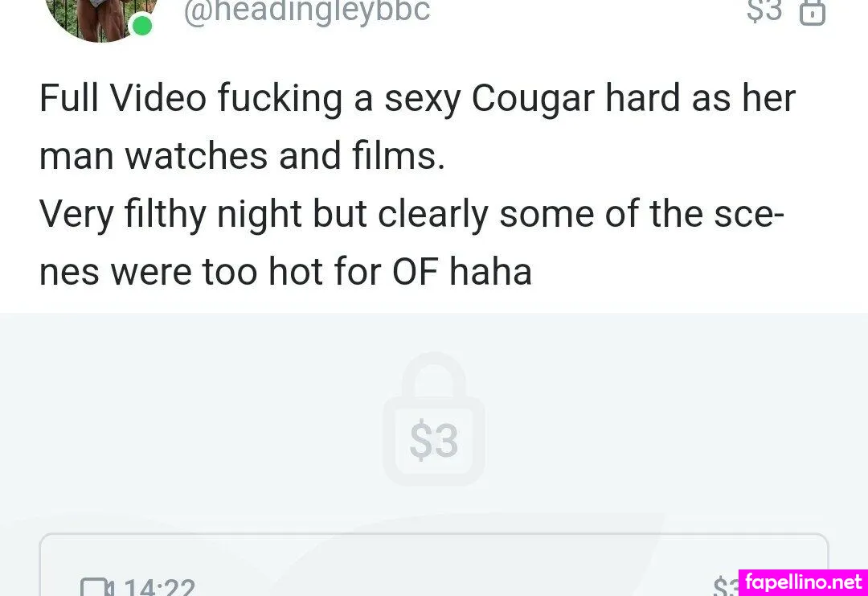
Task: Click the $3 price in bottom card
Action: (x=727, y=586)
